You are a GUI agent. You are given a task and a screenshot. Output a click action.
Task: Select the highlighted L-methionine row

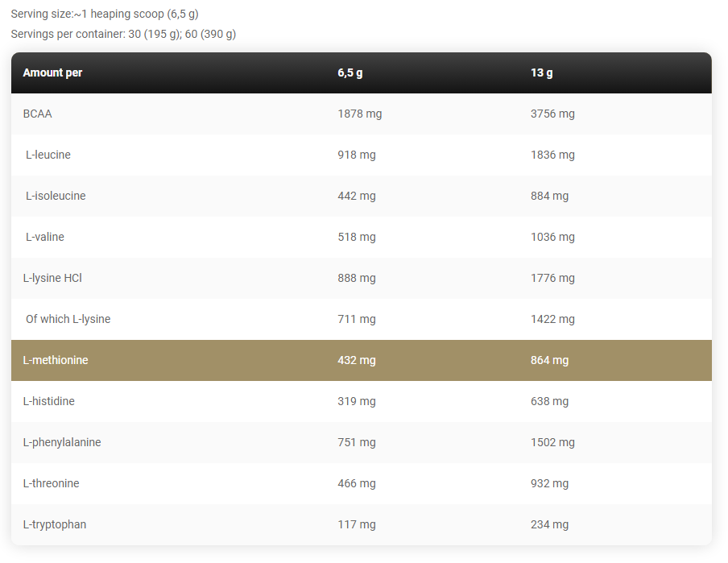[362, 360]
